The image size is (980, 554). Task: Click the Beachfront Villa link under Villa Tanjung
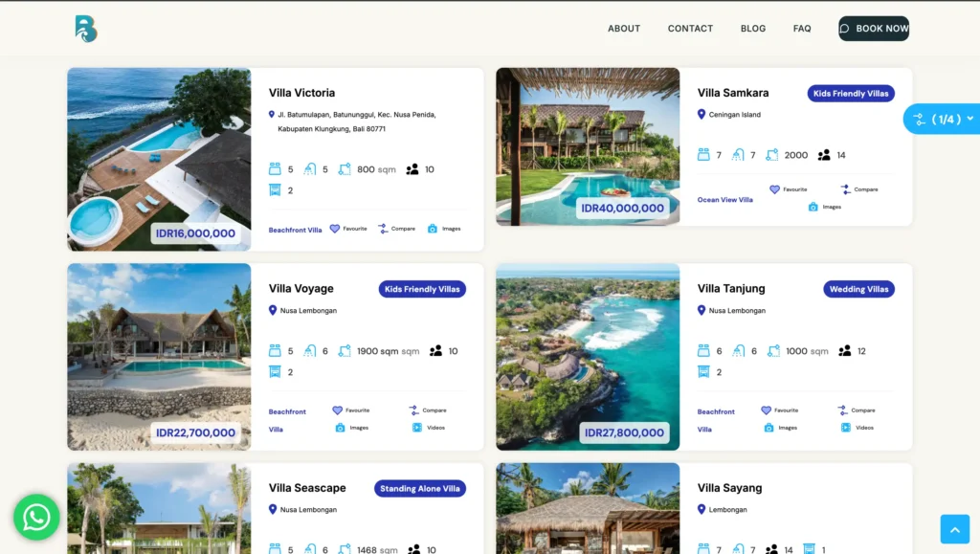716,420
